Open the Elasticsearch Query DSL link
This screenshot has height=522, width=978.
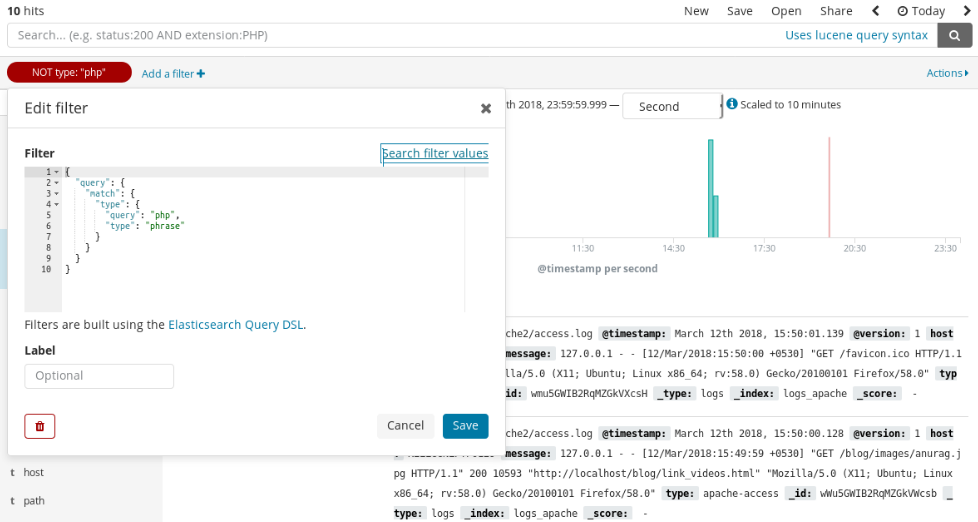pos(236,324)
